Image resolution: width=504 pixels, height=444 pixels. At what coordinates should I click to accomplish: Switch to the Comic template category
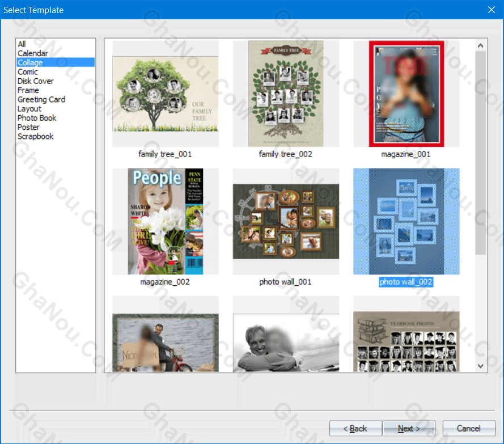(x=27, y=71)
